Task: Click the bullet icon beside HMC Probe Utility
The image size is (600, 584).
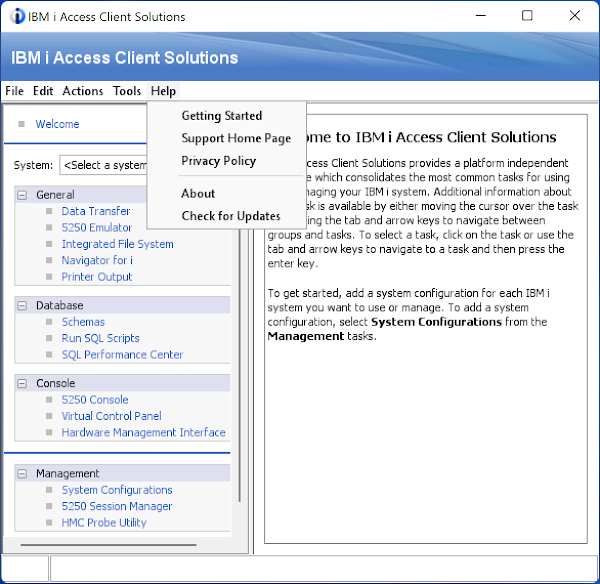Action: [49, 523]
